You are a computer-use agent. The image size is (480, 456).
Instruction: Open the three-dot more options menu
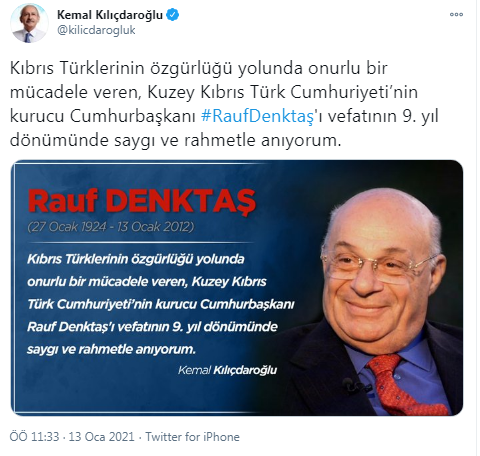pos(456,14)
